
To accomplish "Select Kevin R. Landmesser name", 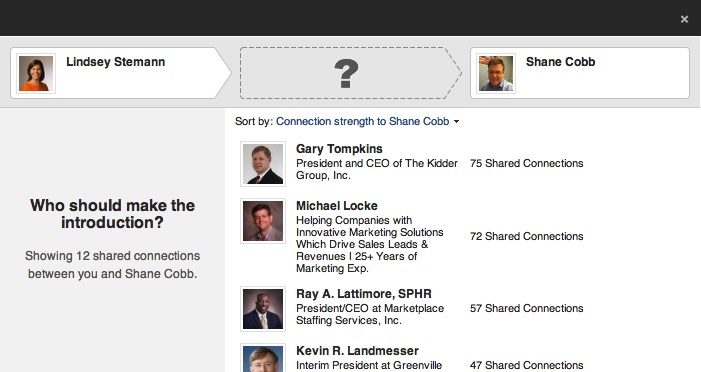I will (x=357, y=351).
